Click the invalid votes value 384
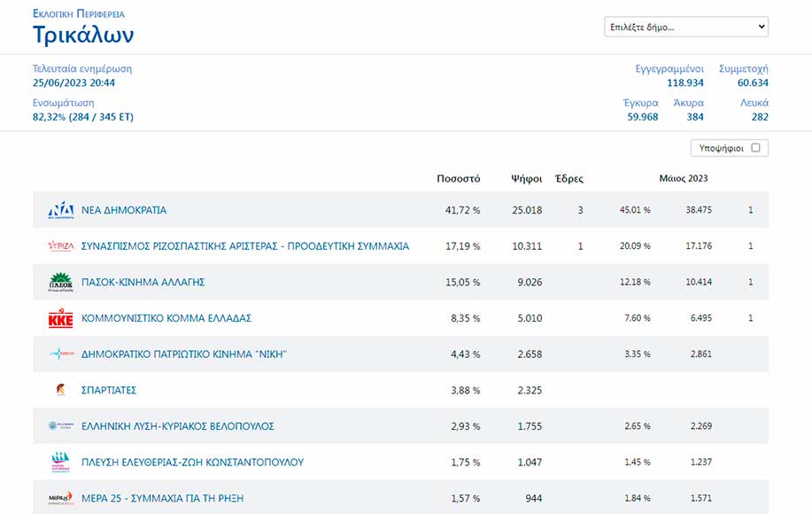The height and width of the screenshot is (514, 812). (695, 117)
